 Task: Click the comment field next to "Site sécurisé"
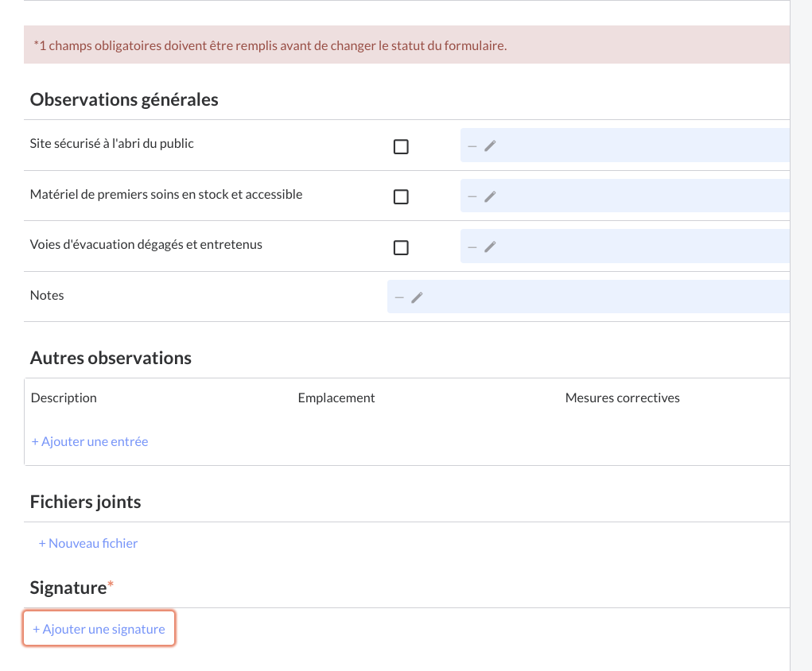628,145
